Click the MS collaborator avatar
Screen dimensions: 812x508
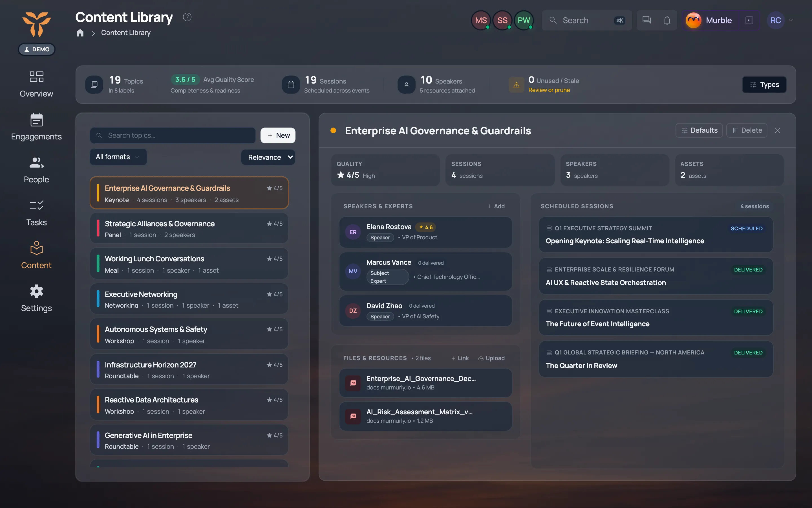click(481, 20)
